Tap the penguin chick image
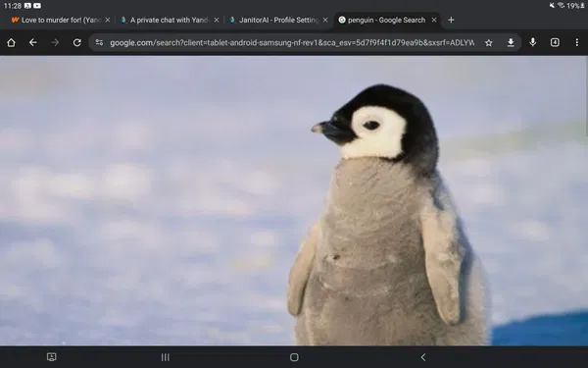Screen dimensions: 588x368 294,200
